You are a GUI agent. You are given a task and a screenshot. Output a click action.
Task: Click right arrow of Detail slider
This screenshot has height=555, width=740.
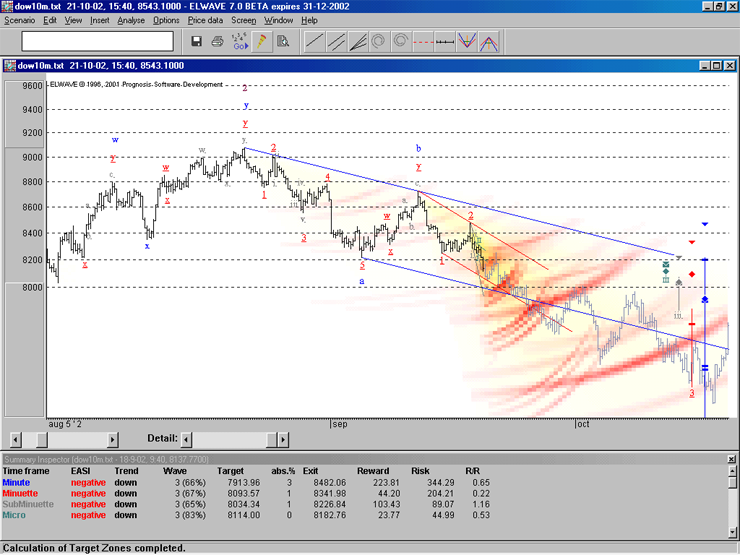tap(283, 439)
